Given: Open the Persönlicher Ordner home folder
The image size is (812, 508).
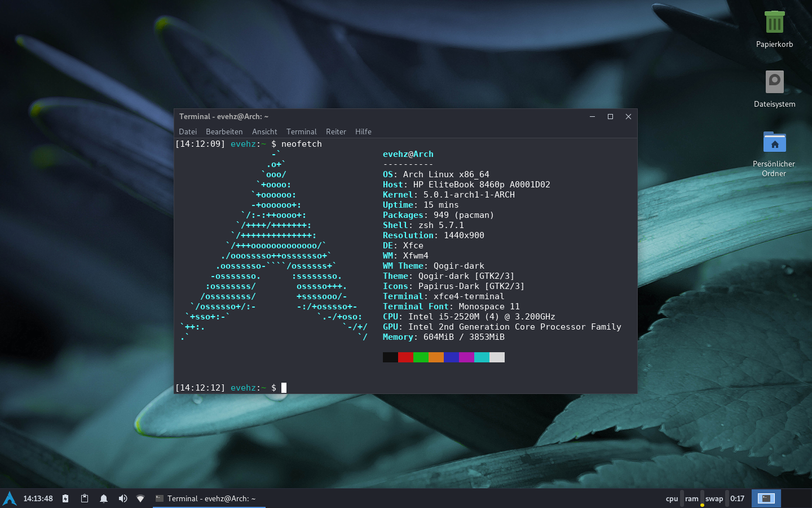Looking at the screenshot, I should [x=774, y=154].
